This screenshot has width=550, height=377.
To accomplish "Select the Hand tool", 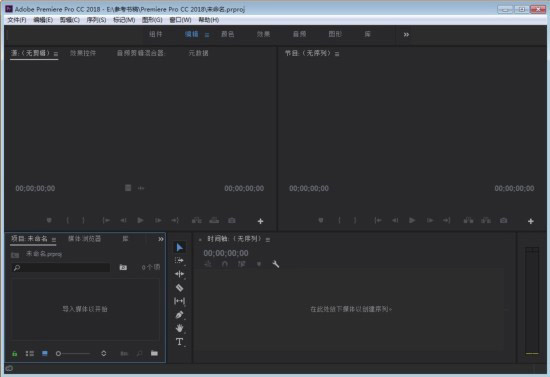I will pos(179,328).
